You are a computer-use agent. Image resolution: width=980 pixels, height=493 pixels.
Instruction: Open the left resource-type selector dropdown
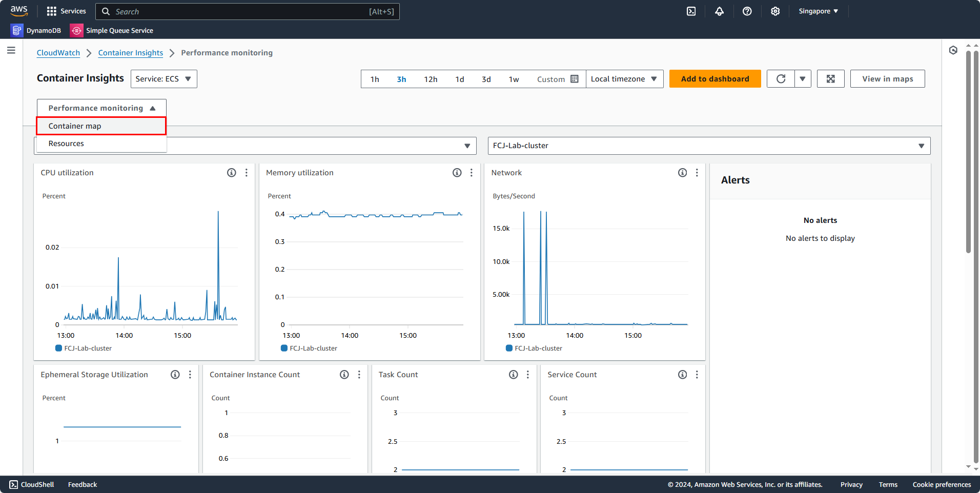(255, 146)
